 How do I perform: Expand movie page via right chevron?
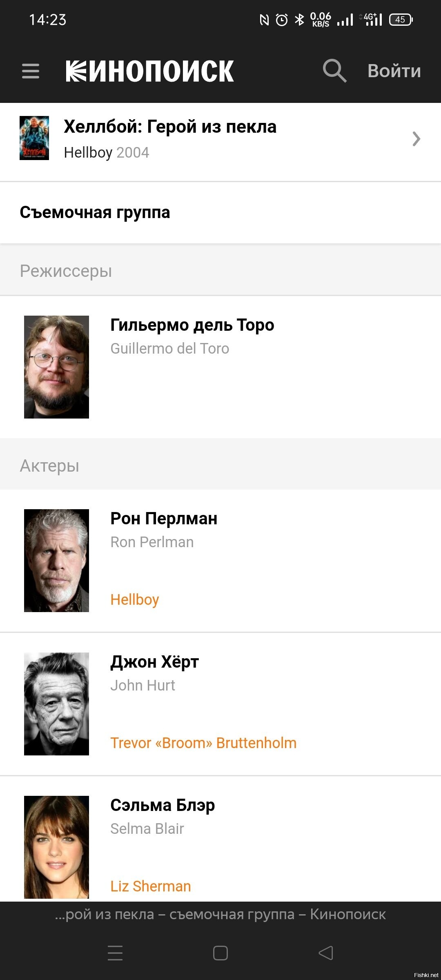(x=416, y=139)
